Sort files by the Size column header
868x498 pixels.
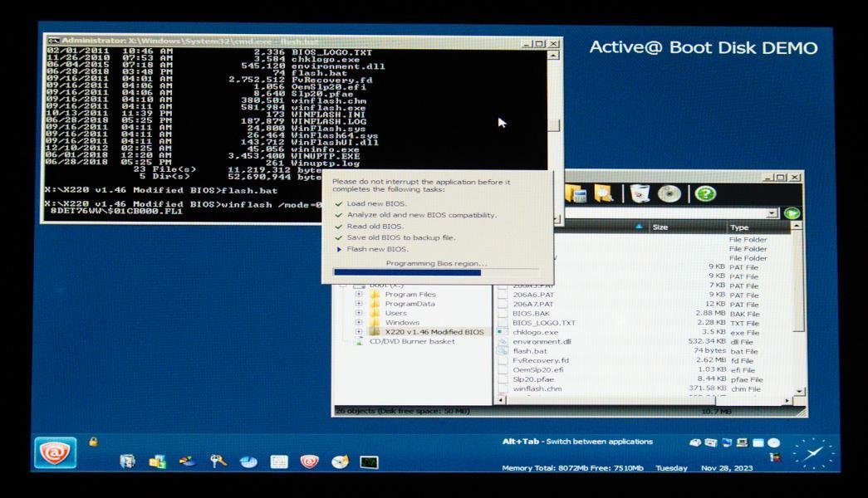(x=687, y=227)
